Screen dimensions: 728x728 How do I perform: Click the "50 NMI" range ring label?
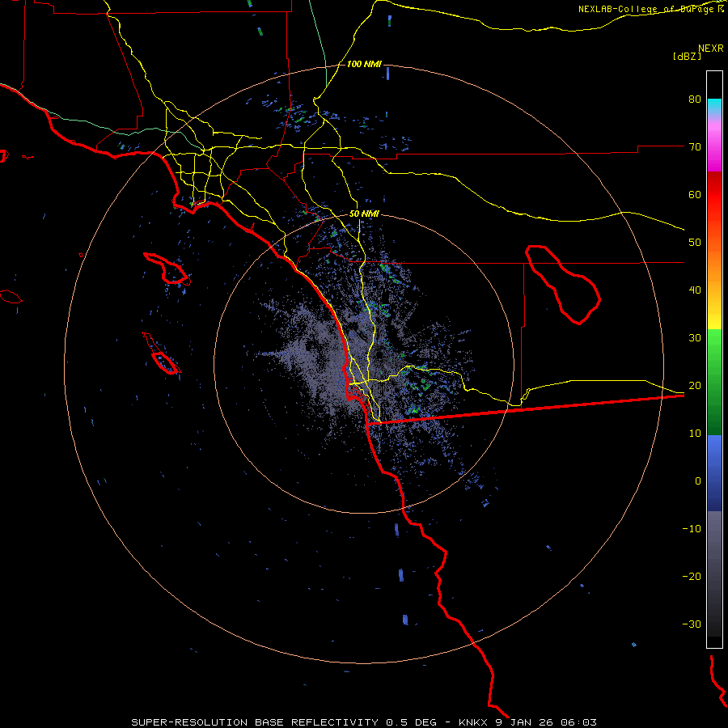[x=364, y=214]
